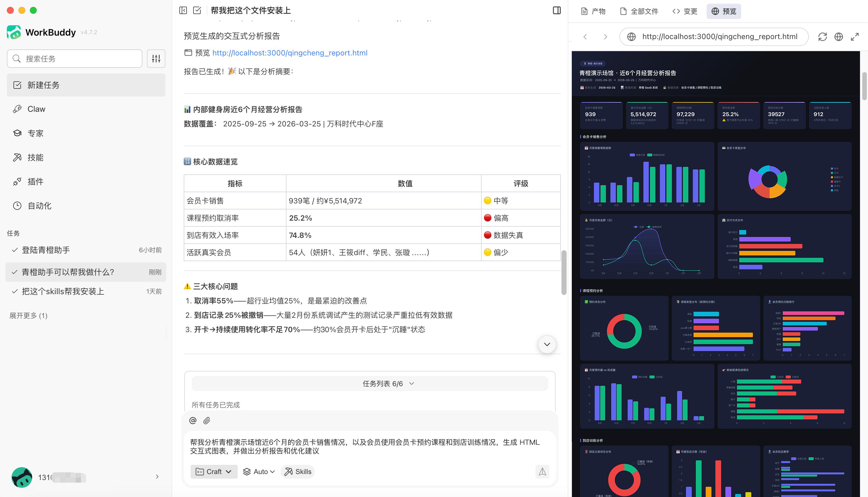Screen dimensions: 868x497
Task: Switch to the 全部文件 tab
Action: [x=639, y=11]
